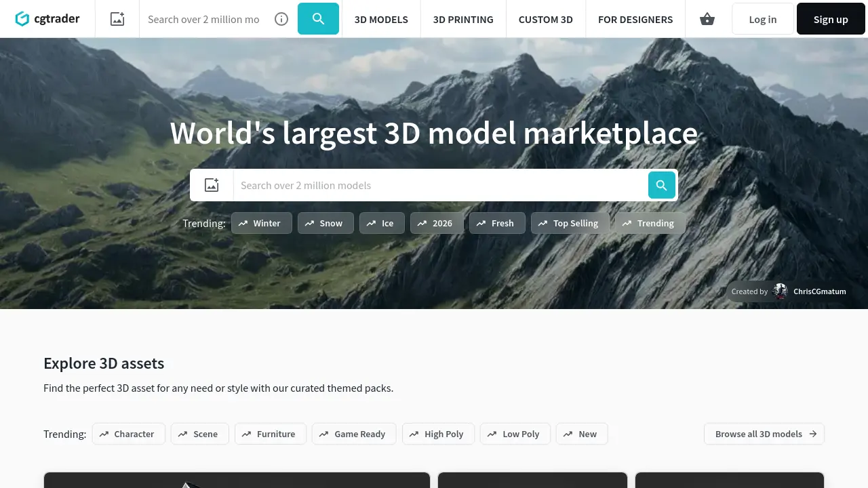Image resolution: width=868 pixels, height=488 pixels.
Task: Expand the CUSTOM 3D menu
Action: (545, 19)
